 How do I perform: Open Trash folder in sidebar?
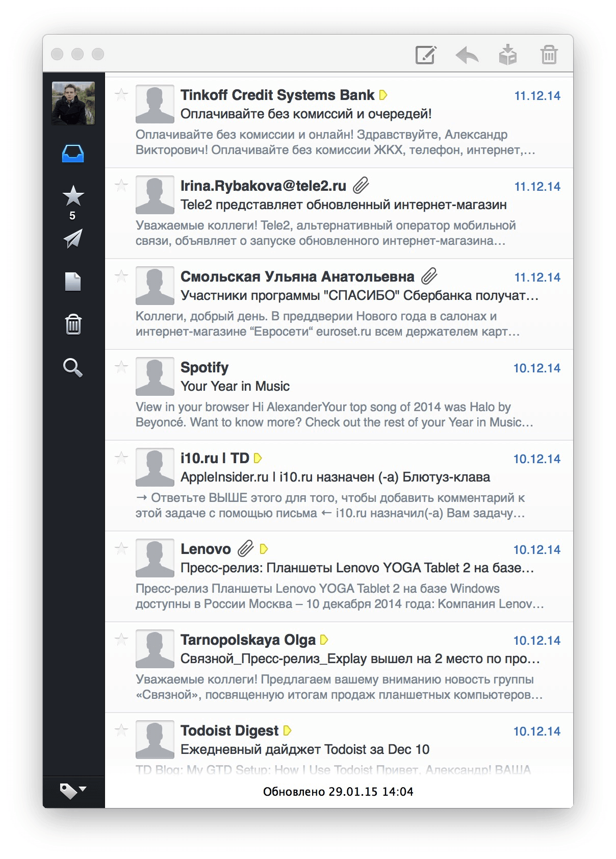73,324
